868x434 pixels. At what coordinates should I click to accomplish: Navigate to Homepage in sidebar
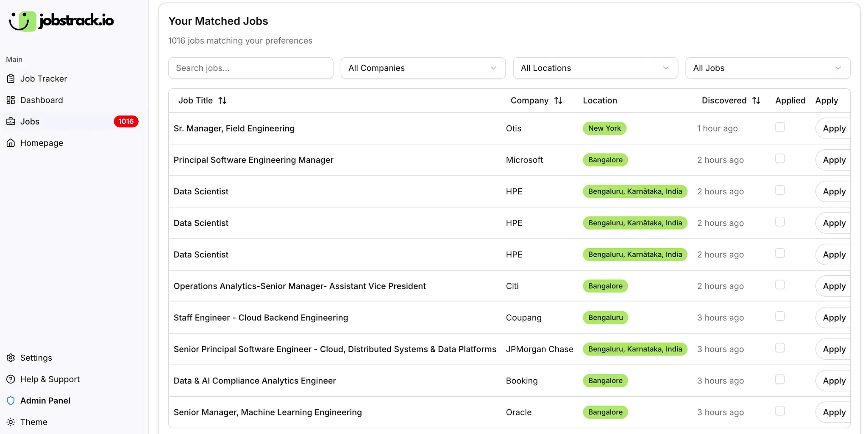[72, 143]
